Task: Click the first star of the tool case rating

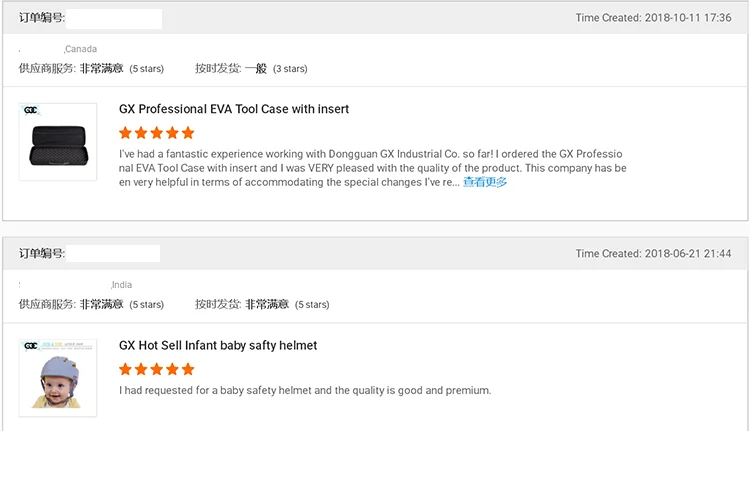Action: pos(126,133)
